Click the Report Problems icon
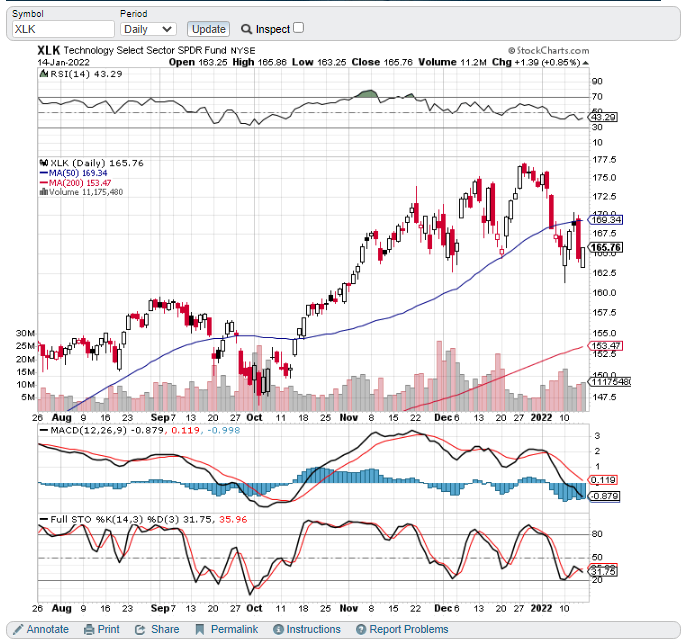The height and width of the screenshot is (643, 685). pos(360,629)
